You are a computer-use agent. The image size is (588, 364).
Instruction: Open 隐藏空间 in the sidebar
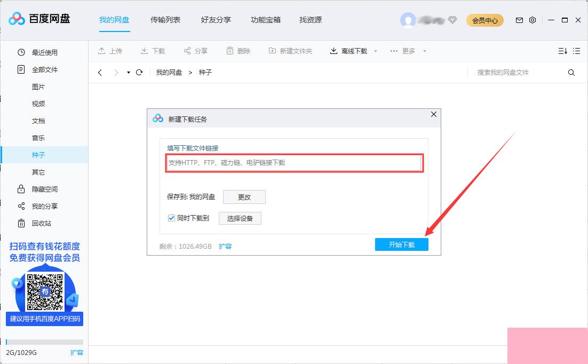coord(44,189)
